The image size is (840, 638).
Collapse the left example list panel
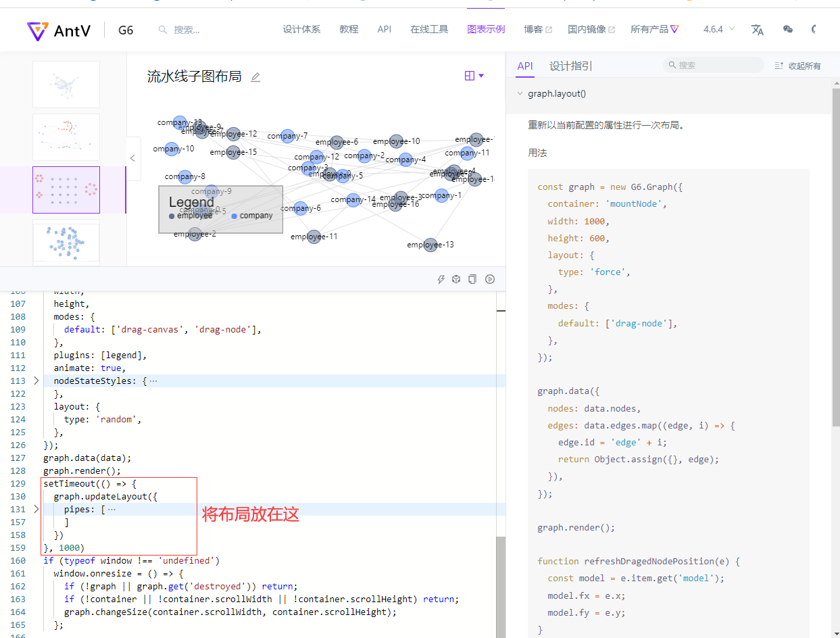pyautogui.click(x=132, y=157)
